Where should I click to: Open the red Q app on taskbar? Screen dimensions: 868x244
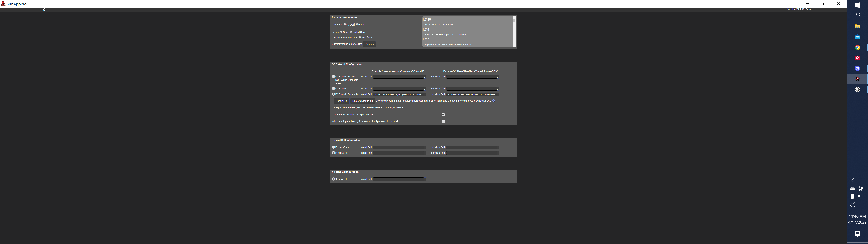857,58
